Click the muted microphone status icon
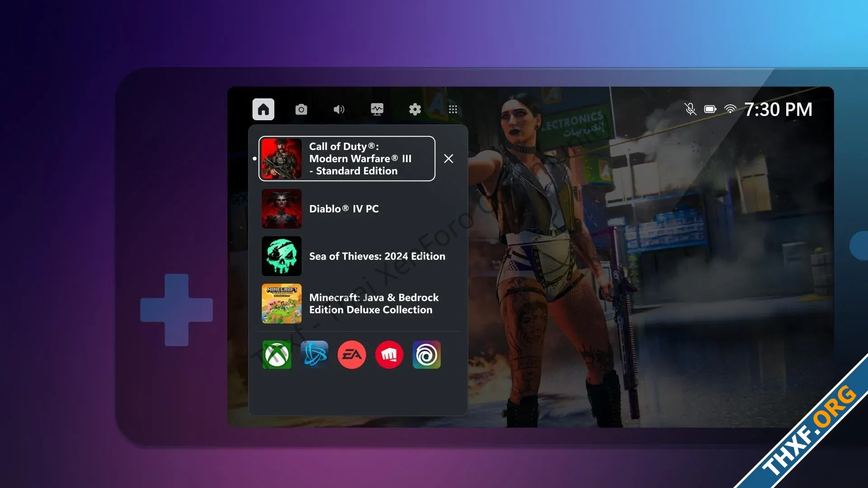The image size is (868, 488). (x=690, y=109)
